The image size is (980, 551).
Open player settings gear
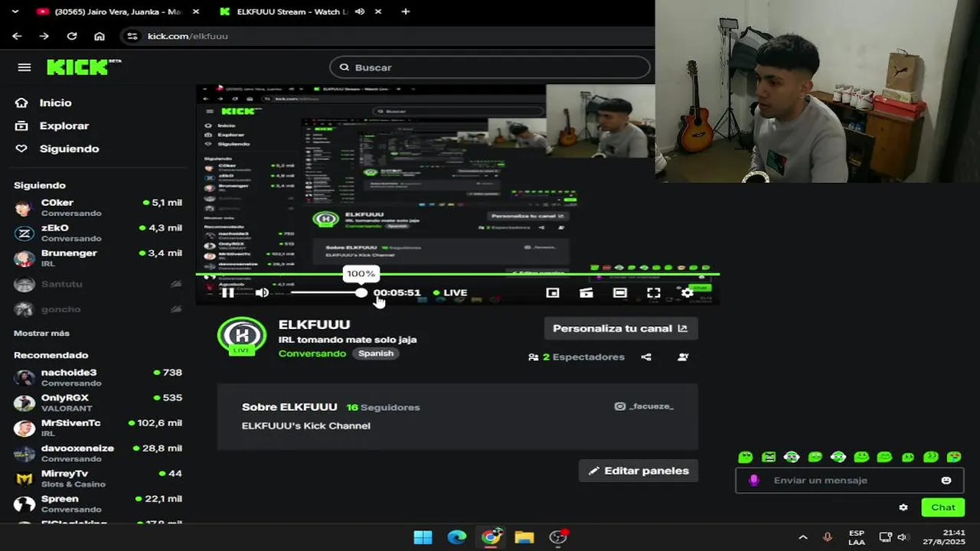(x=688, y=292)
